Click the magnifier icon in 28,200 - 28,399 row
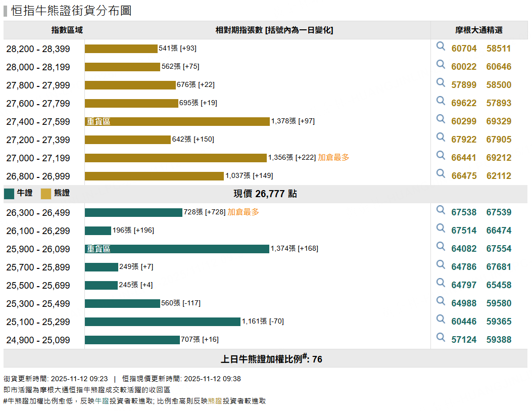 pos(441,46)
